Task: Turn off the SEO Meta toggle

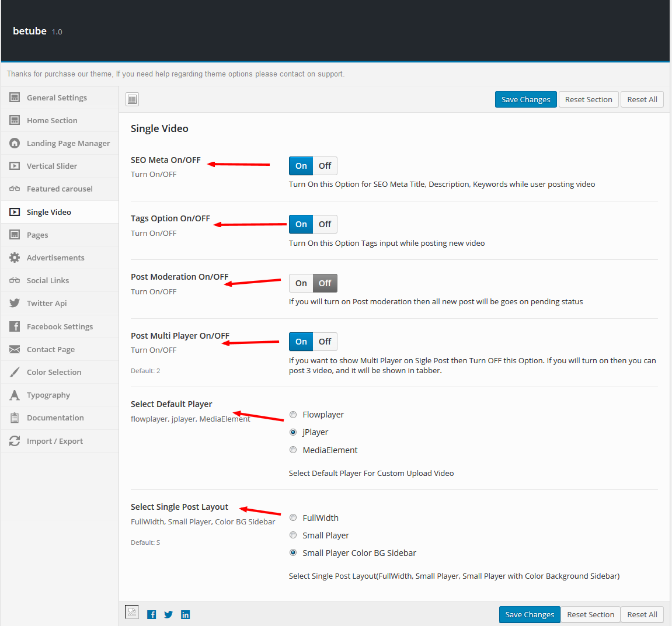Action: 325,165
